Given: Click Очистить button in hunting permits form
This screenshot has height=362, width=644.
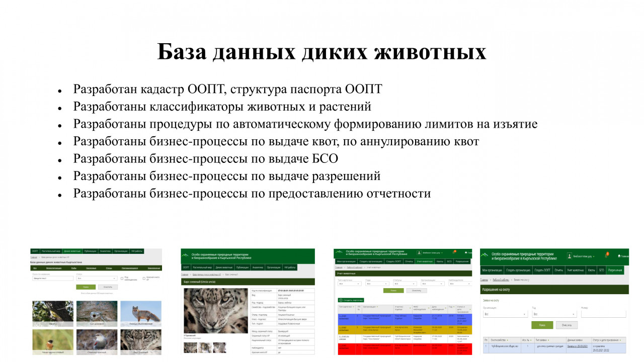Looking at the screenshot, I should pyautogui.click(x=567, y=325).
